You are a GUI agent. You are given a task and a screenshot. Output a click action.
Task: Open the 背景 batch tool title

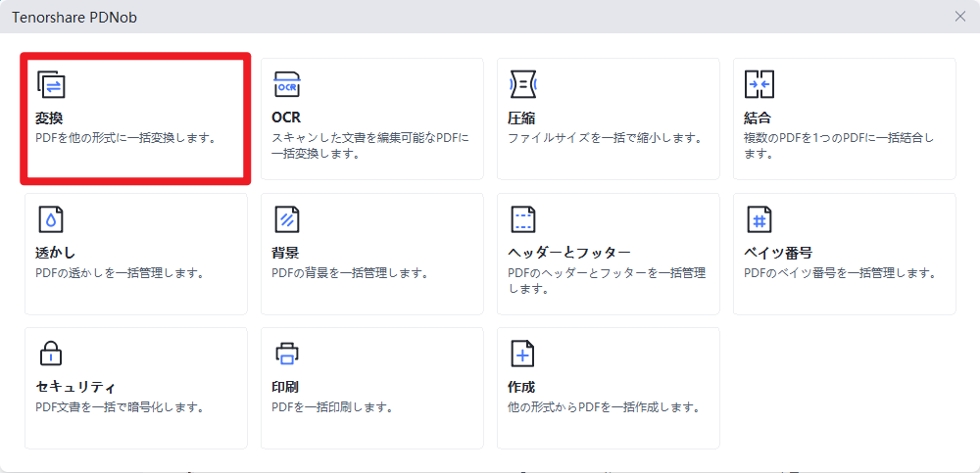[x=285, y=253]
